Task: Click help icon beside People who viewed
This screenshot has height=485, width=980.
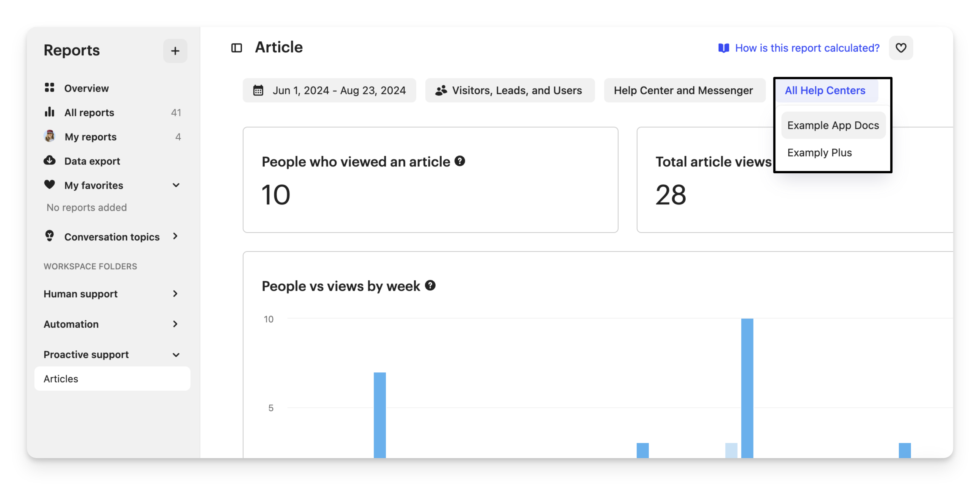Action: (x=460, y=161)
